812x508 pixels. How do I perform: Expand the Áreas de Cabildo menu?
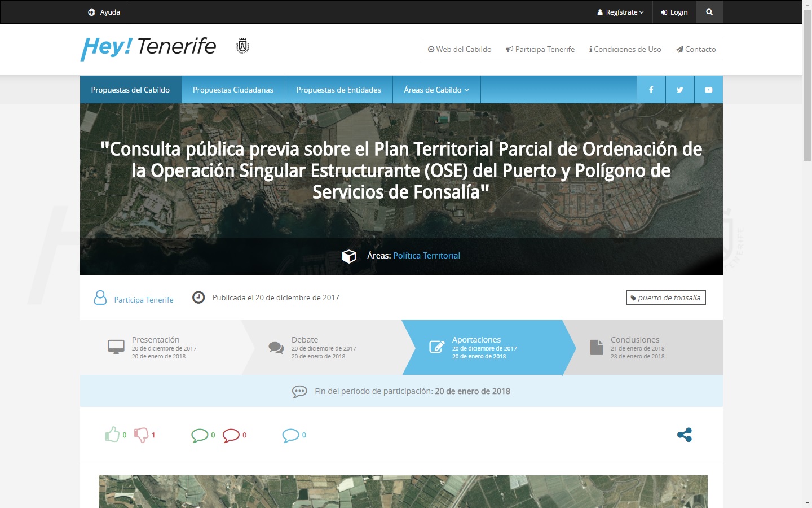(436, 90)
